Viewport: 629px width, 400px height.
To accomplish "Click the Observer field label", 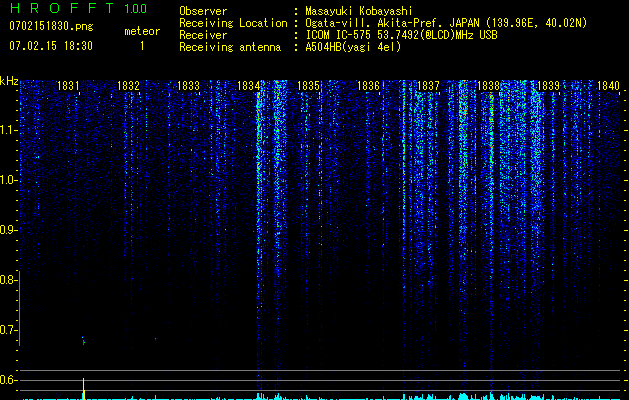I will (x=203, y=11).
